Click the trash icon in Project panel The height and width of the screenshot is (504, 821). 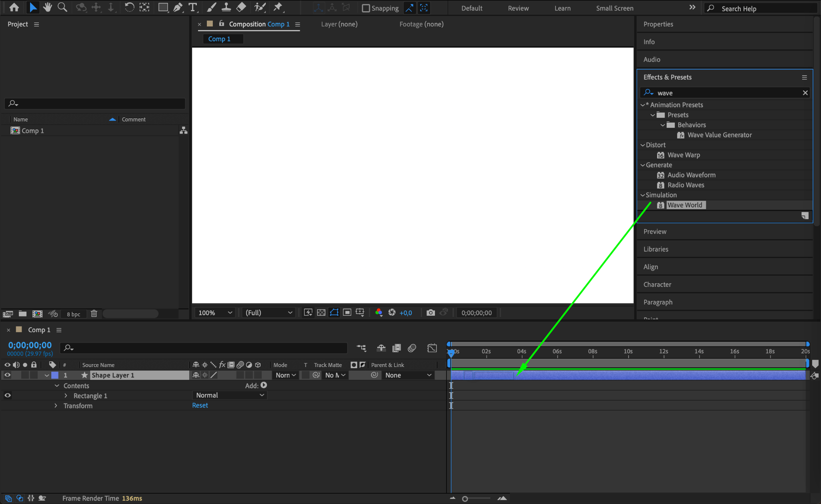click(94, 314)
